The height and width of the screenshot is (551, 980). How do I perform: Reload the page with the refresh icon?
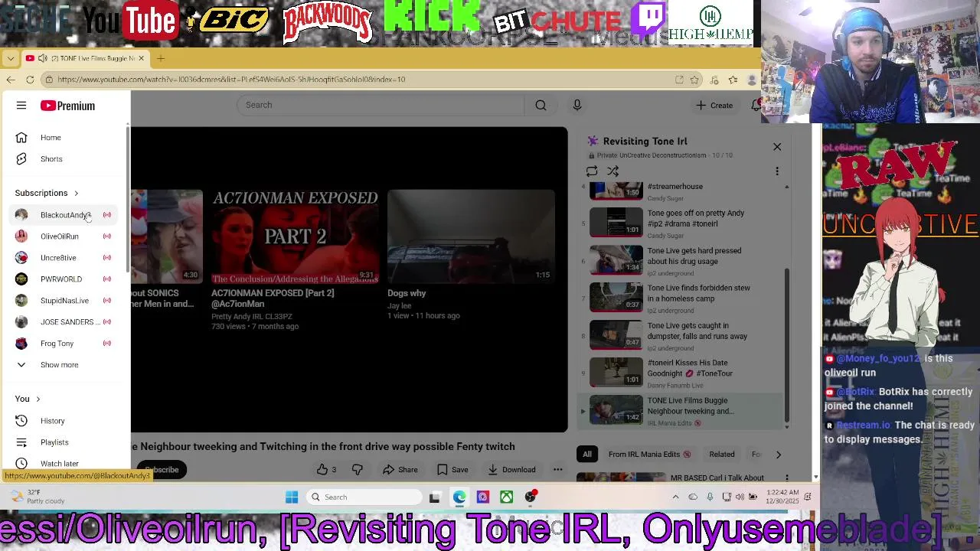(30, 80)
